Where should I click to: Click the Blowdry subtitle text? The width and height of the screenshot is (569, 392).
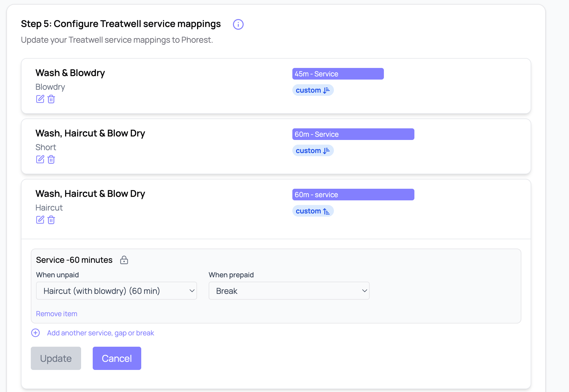click(x=50, y=87)
